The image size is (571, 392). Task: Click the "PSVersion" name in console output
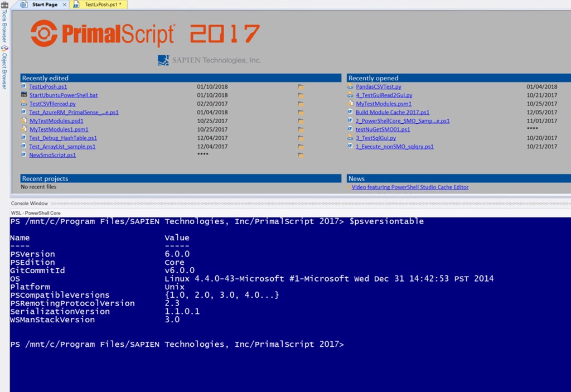pyautogui.click(x=32, y=254)
